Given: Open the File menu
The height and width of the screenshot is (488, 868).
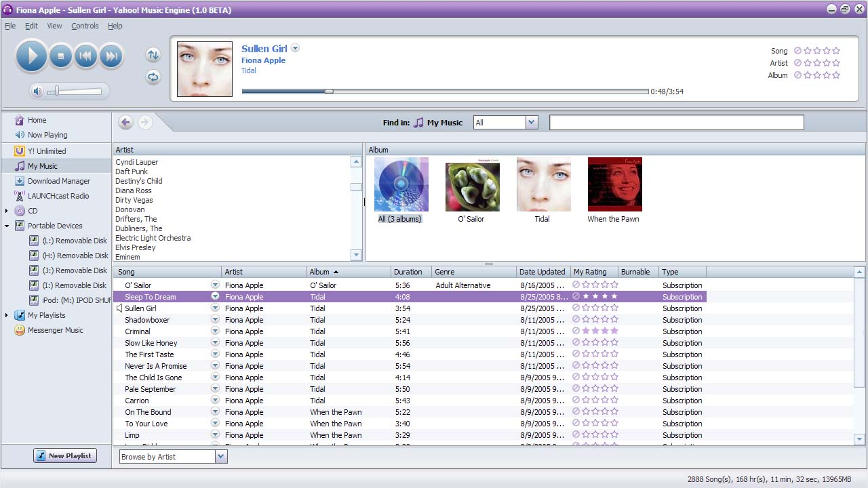Looking at the screenshot, I should pos(10,26).
